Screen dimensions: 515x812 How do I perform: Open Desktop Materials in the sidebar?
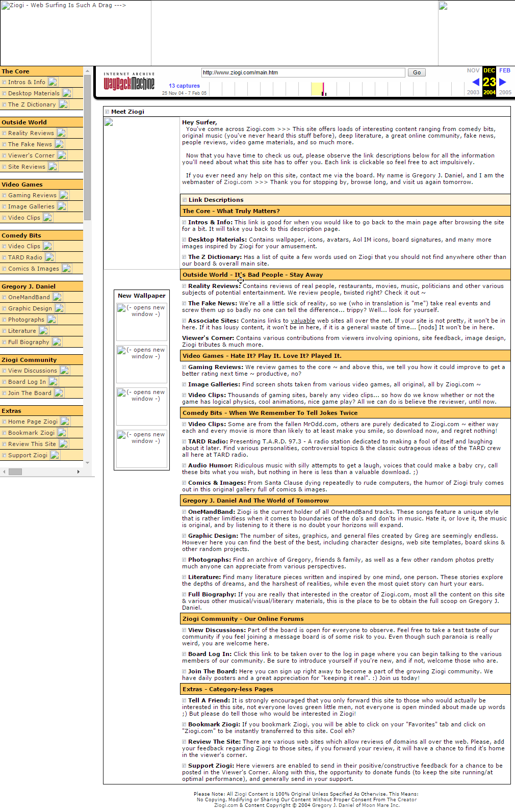pyautogui.click(x=34, y=93)
